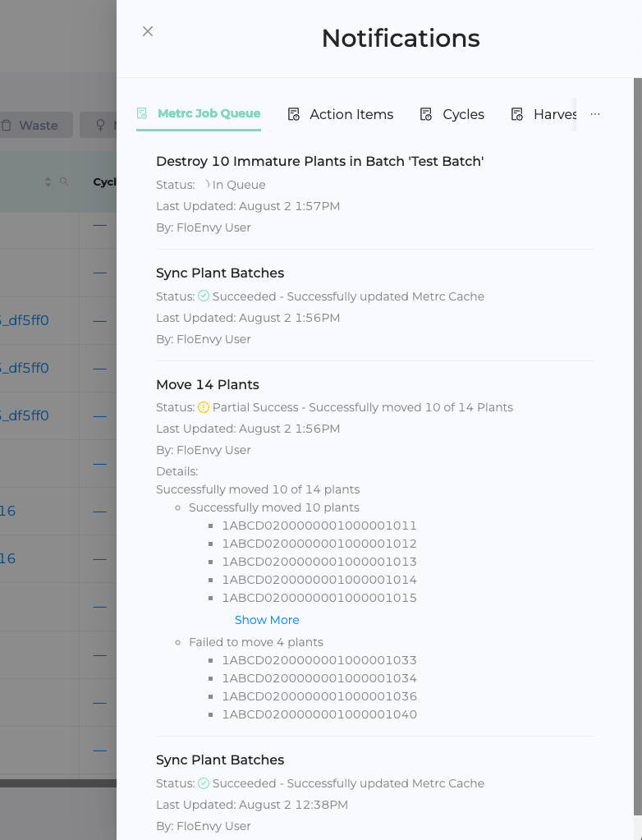
Task: Click the Action Items tab icon
Action: pyautogui.click(x=293, y=115)
